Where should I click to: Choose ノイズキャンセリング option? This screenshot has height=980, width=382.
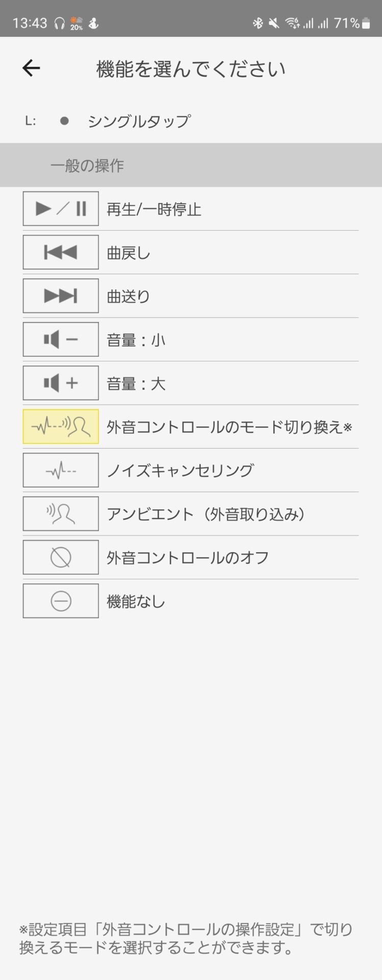pos(180,471)
